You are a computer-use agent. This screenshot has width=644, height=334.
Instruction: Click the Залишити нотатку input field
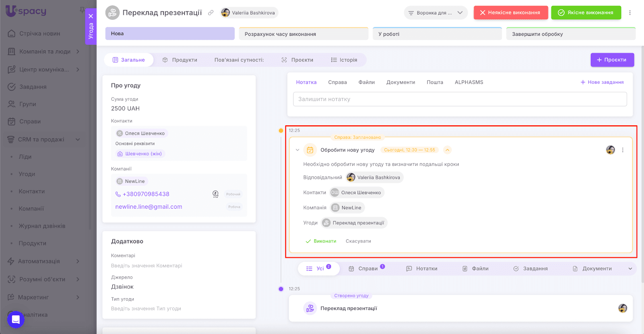point(460,99)
